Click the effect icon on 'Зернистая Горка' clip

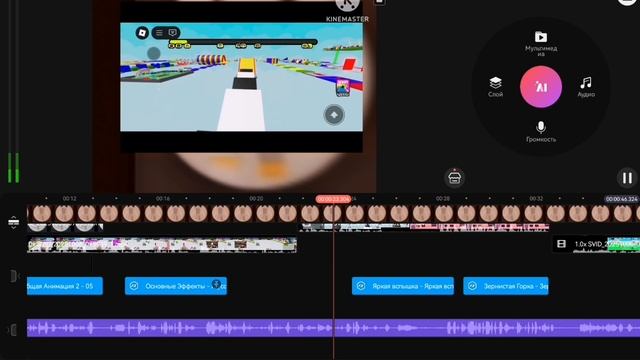(x=472, y=286)
